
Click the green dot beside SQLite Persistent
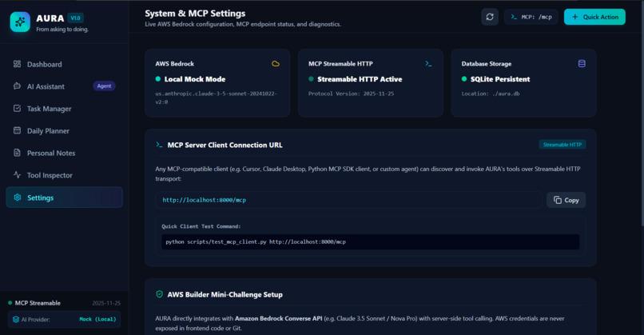coord(464,79)
